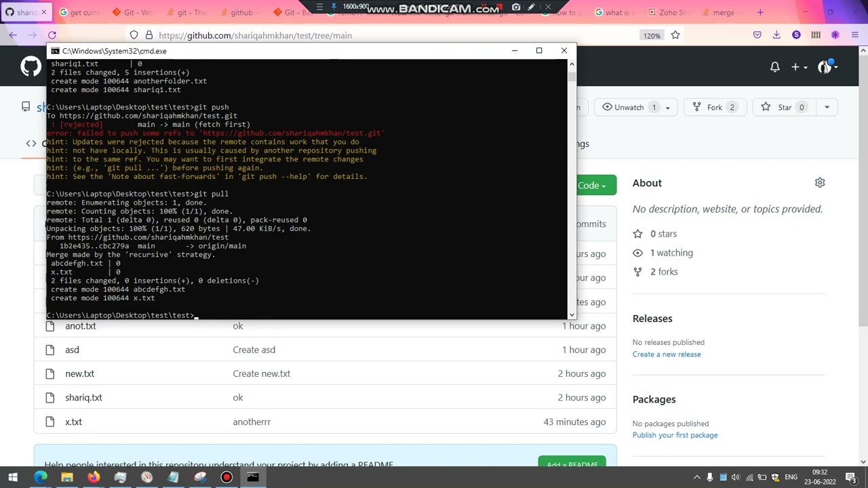Open the 'Create asd' commit message

click(x=254, y=350)
